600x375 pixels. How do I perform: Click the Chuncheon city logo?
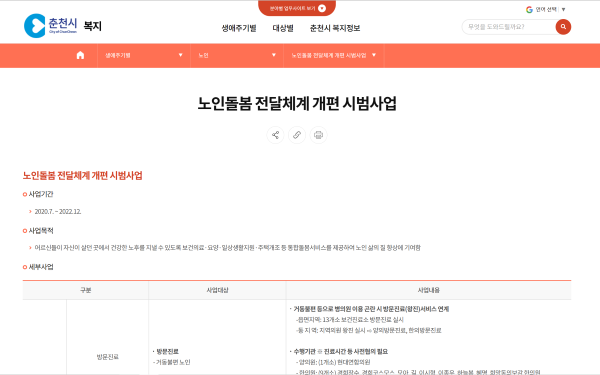[x=51, y=26]
